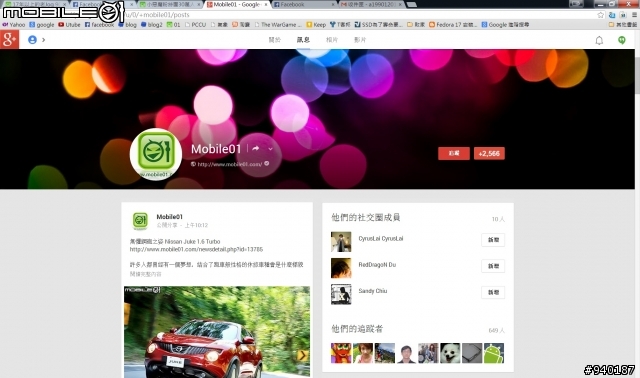This screenshot has width=640, height=378.
Task: Open the green Hangouts chat icon
Action: (x=621, y=40)
